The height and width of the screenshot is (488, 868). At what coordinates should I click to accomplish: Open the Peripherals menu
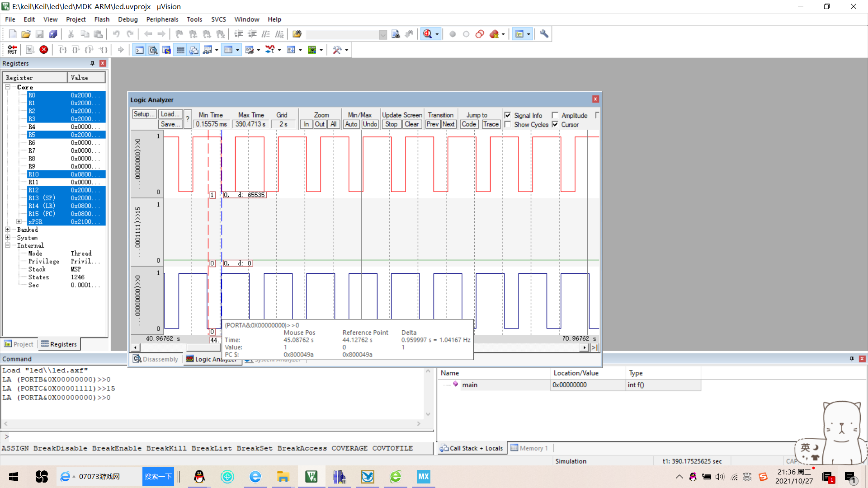tap(162, 19)
